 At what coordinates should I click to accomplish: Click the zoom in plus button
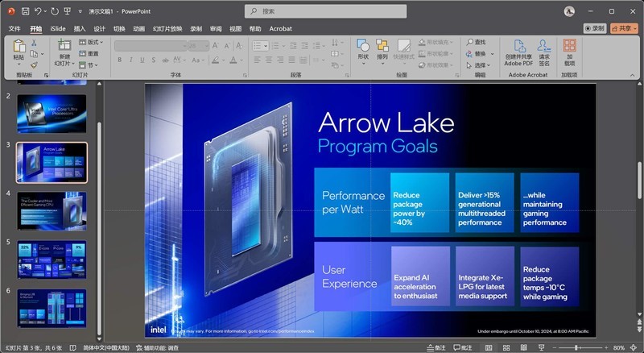(606, 348)
